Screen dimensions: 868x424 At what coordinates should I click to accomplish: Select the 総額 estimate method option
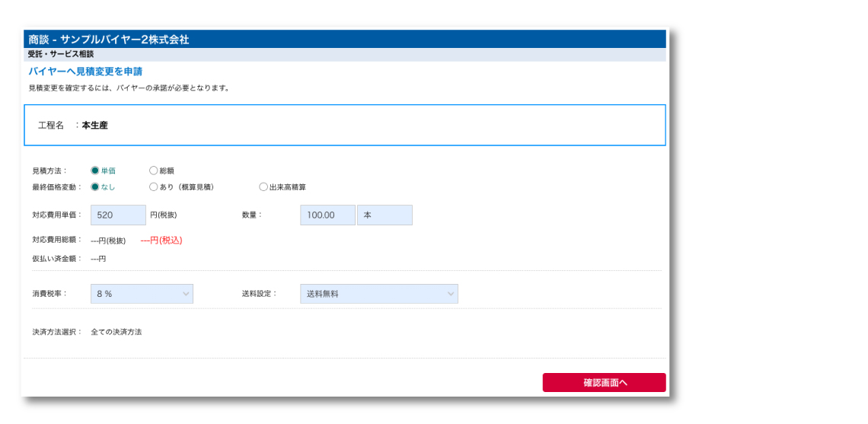pyautogui.click(x=154, y=171)
